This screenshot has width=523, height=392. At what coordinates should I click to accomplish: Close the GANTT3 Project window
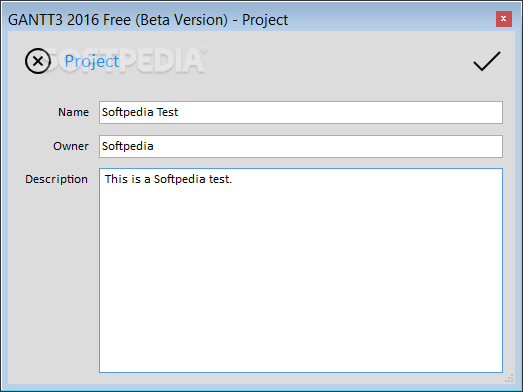[x=504, y=19]
